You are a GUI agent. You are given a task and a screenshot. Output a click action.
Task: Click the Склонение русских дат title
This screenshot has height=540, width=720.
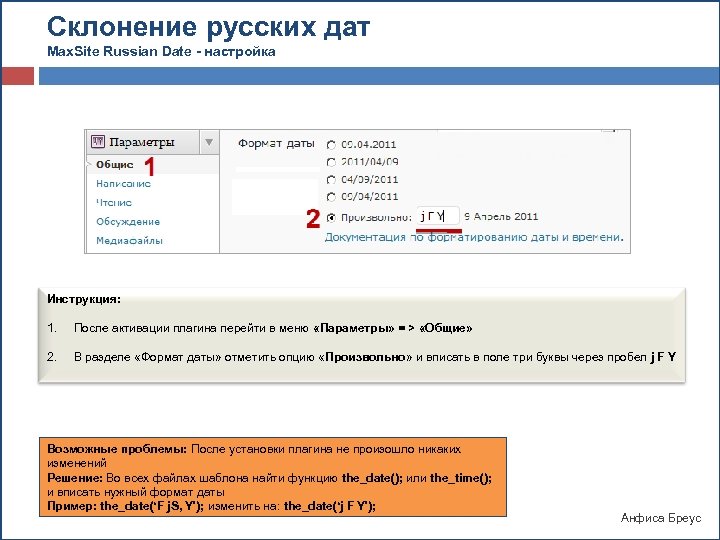point(208,27)
